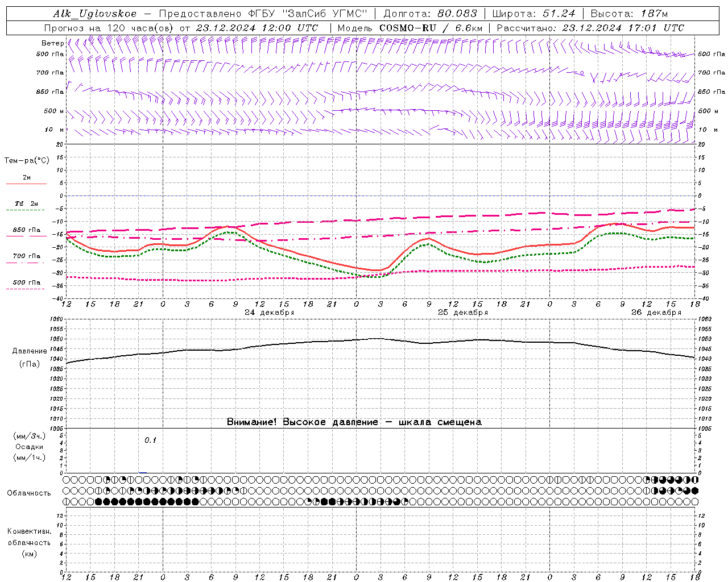The height and width of the screenshot is (582, 728).
Task: Click 'Прогноз на 120 часа(ов)' header text
Action: point(109,28)
